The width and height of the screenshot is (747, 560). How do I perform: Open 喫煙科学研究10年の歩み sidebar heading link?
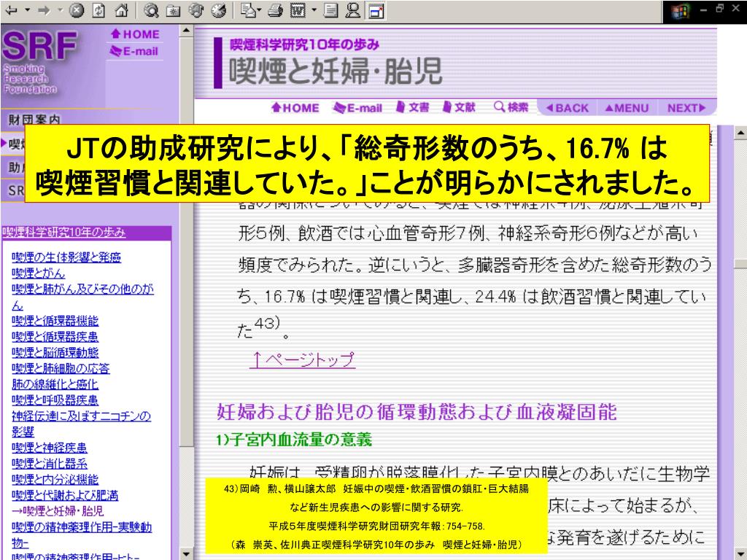[64, 232]
